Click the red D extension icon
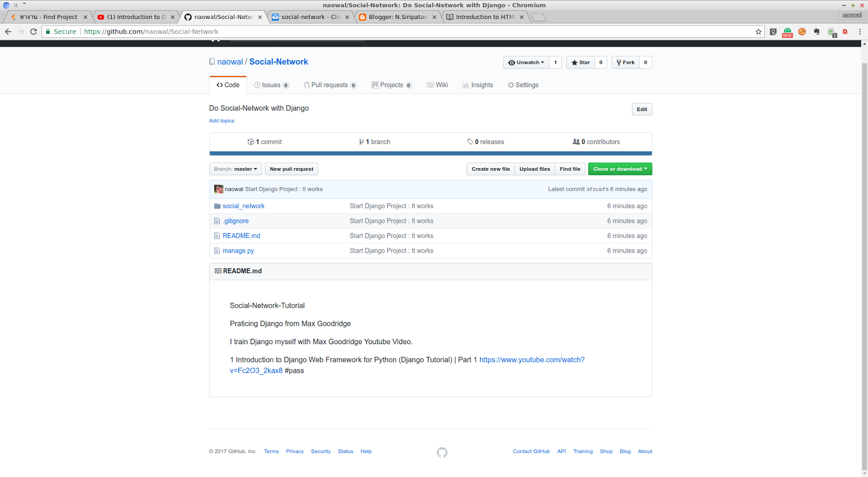The image size is (868, 477). point(845,31)
